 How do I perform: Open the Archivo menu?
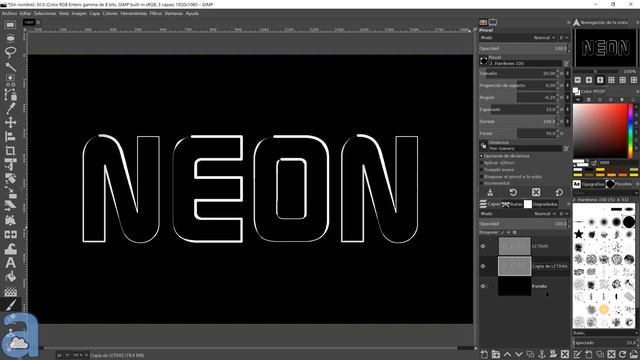click(9, 13)
